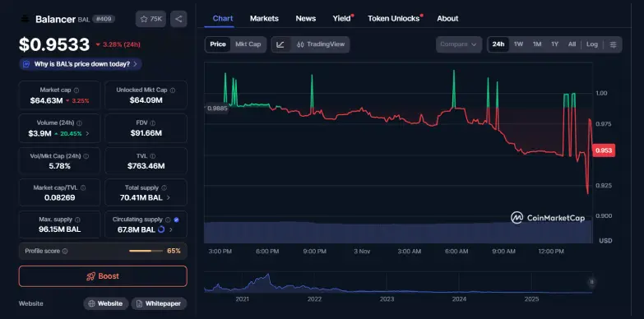
Task: Click the circulating supply progress ring icon
Action: click(x=161, y=229)
